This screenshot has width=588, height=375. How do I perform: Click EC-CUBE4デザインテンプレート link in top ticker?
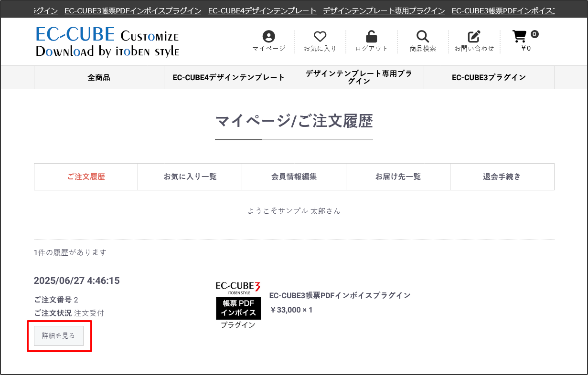click(262, 10)
